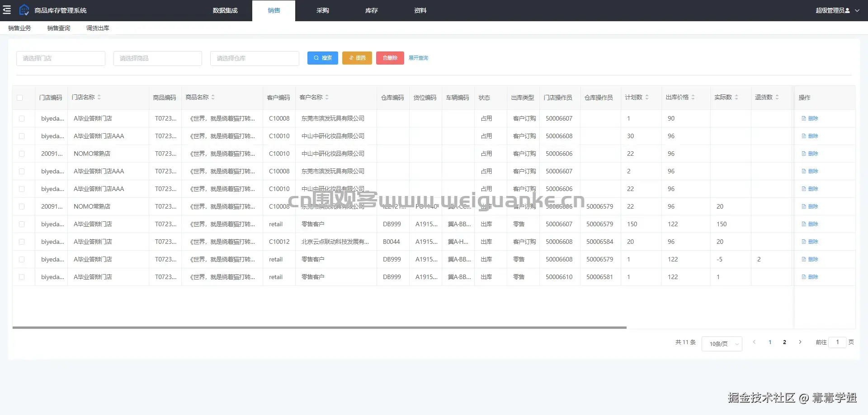
Task: Sort the table by 计划数
Action: pos(647,97)
